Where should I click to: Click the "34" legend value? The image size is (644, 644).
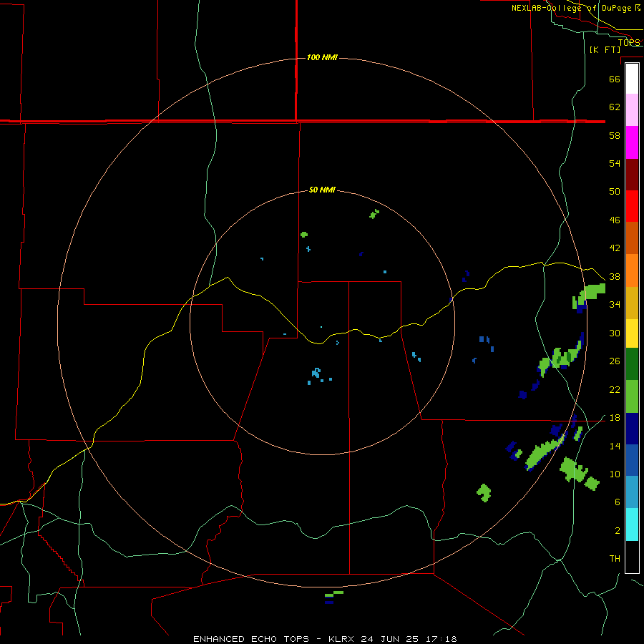click(x=615, y=304)
